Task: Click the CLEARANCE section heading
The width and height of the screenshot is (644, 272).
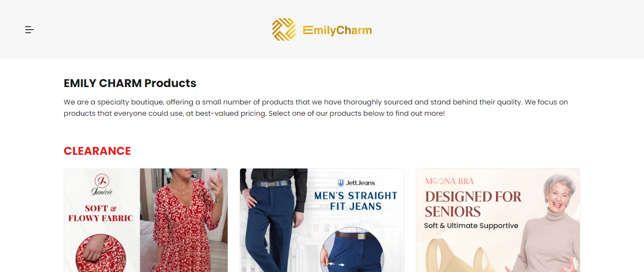Action: tap(97, 151)
